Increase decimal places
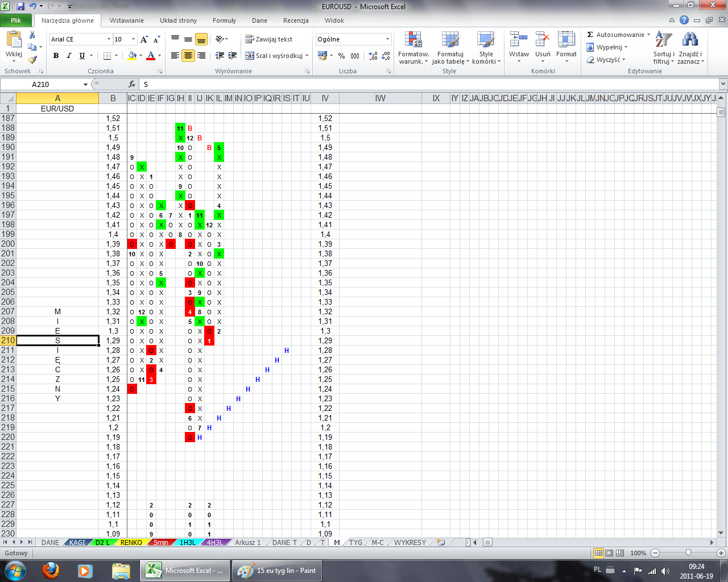This screenshot has height=582, width=728. [x=373, y=56]
